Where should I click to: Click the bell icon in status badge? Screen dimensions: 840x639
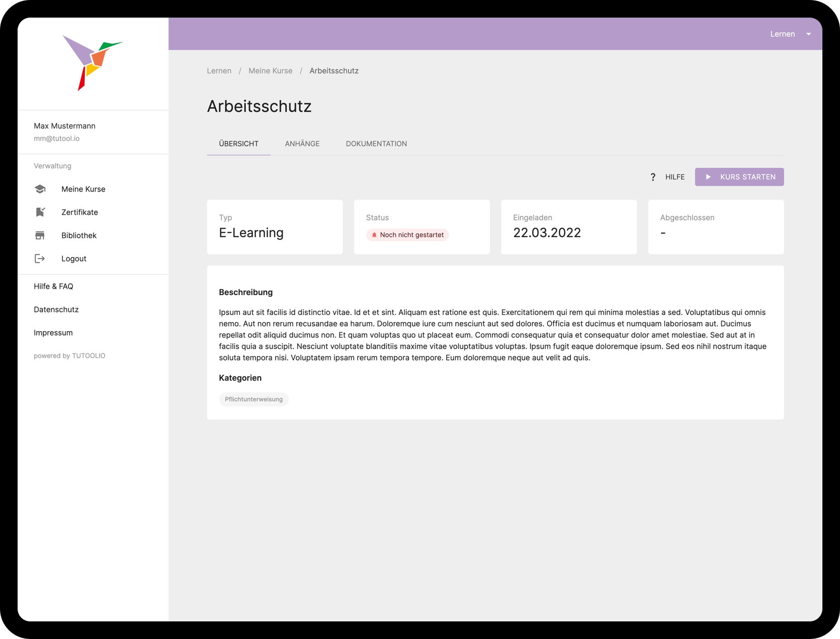tap(374, 235)
